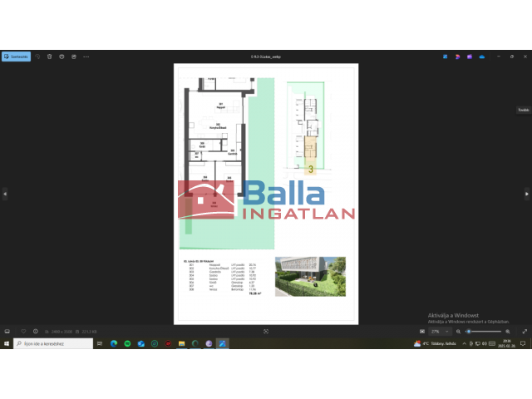Mark the image as favorite with heart
The width and height of the screenshot is (532, 399).
coord(23,331)
